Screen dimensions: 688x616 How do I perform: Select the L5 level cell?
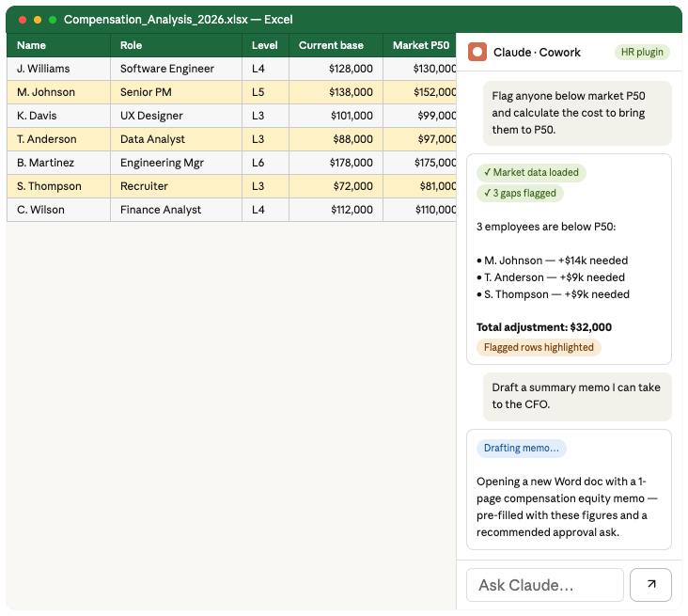tap(265, 92)
